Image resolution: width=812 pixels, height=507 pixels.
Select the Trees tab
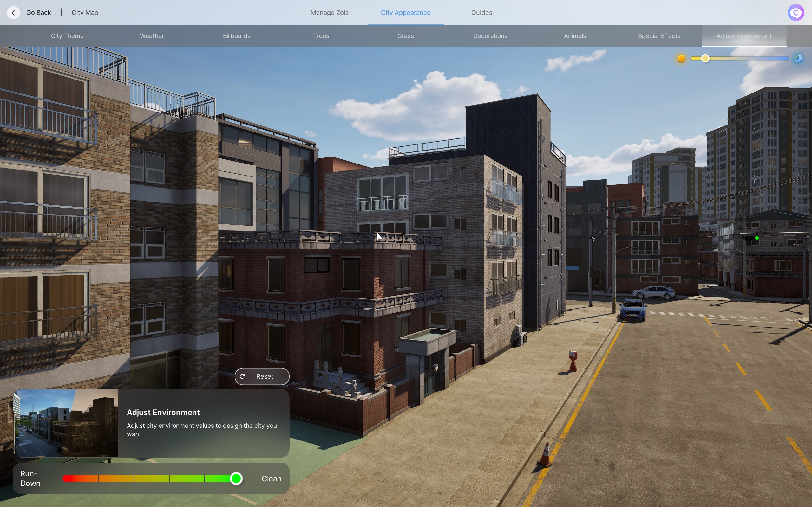pyautogui.click(x=321, y=36)
